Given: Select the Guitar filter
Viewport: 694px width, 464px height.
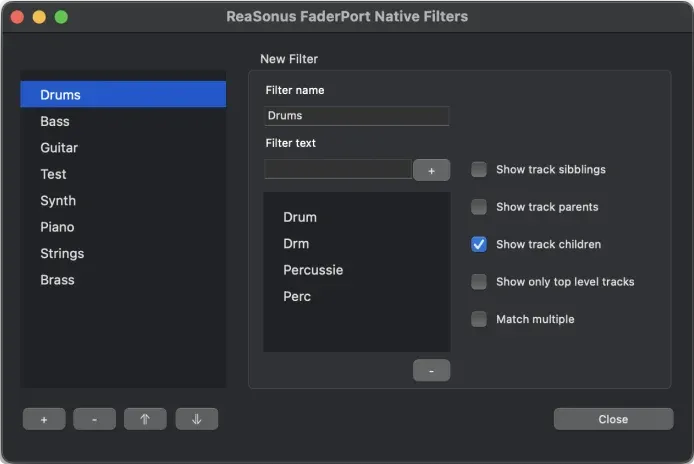Looking at the screenshot, I should click(123, 147).
